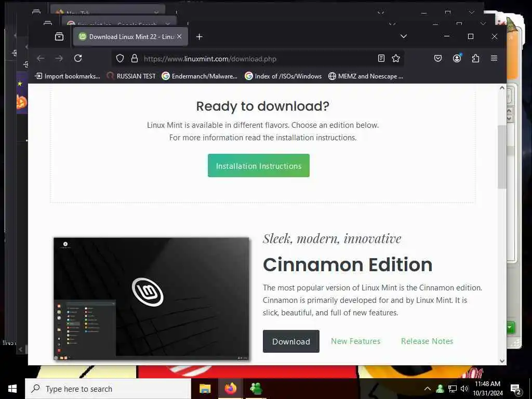
Task: Open the Endermanch/Malware bookmark
Action: point(199,76)
